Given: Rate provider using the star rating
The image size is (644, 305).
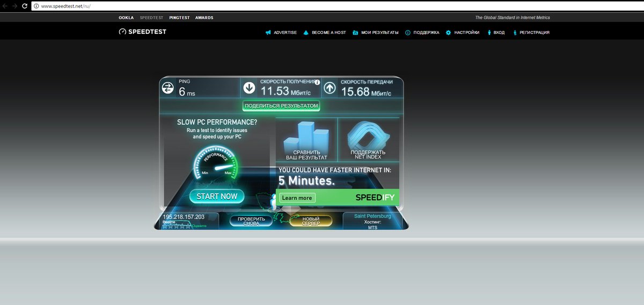Looking at the screenshot, I should coord(177,226).
